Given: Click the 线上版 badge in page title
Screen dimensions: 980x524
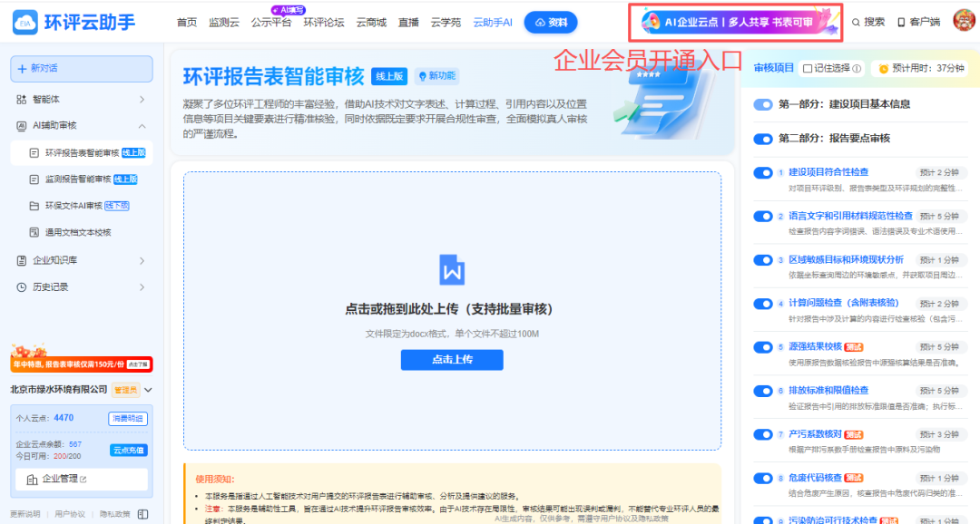Looking at the screenshot, I should coord(389,76).
